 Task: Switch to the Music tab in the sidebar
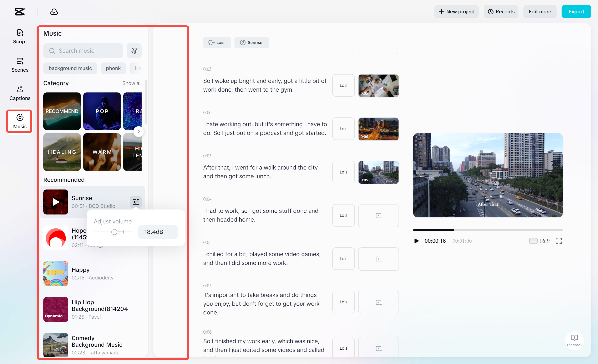click(x=19, y=121)
